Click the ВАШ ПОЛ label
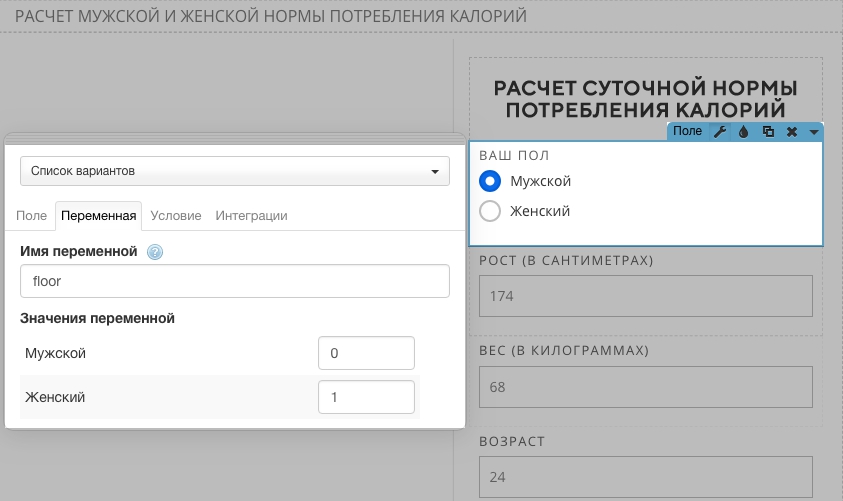This screenshot has width=843, height=501. pos(514,156)
